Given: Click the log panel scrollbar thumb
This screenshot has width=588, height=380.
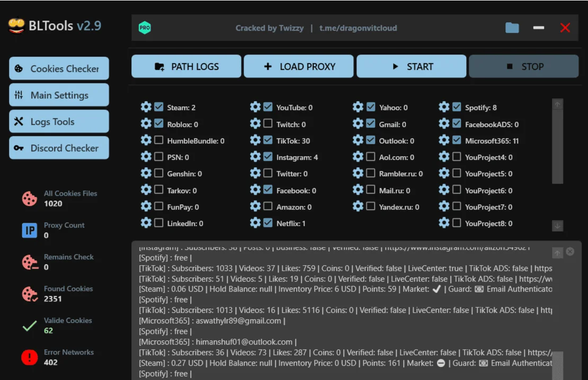Looking at the screenshot, I should point(558,365).
